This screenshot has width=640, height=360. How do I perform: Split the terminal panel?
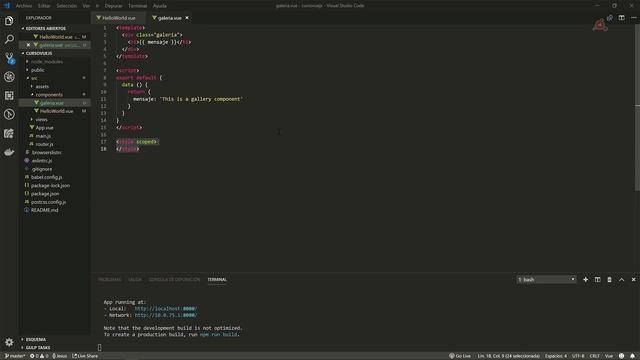click(x=597, y=280)
